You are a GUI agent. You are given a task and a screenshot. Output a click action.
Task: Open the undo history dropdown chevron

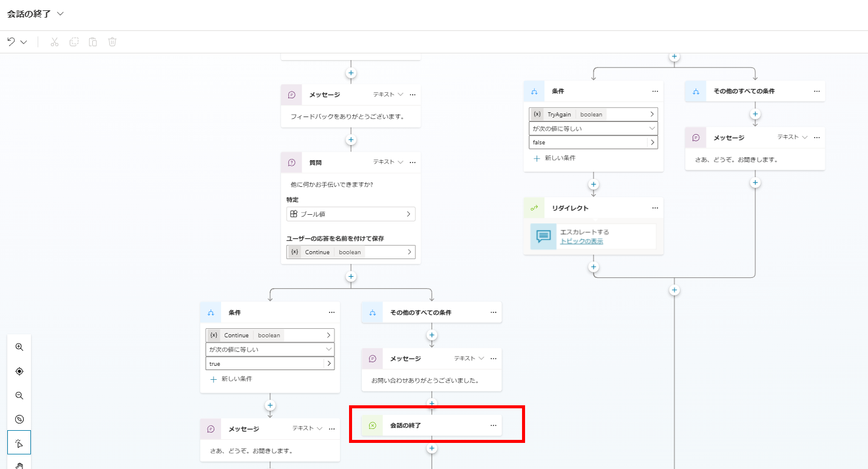[x=23, y=41]
